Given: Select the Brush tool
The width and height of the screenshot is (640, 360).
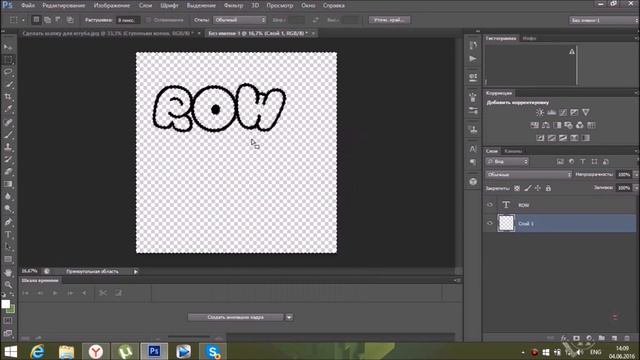Looking at the screenshot, I should (8, 134).
